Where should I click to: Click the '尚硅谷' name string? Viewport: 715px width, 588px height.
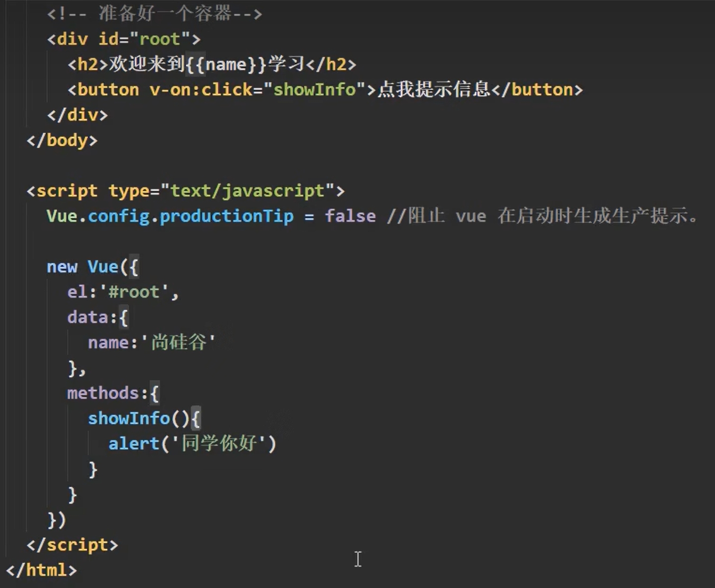(x=178, y=342)
